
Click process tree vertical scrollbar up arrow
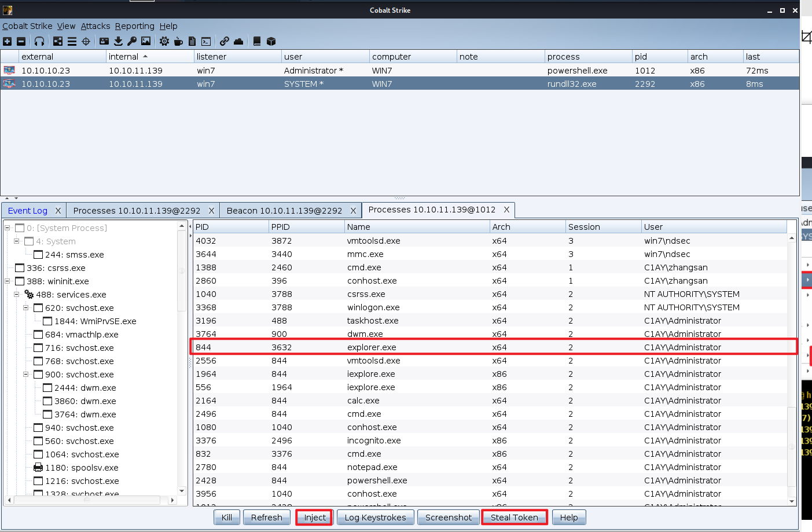point(182,226)
